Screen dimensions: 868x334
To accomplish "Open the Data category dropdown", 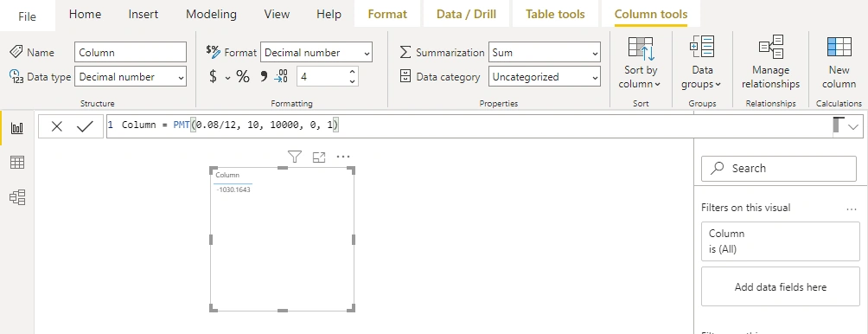I will [x=544, y=77].
